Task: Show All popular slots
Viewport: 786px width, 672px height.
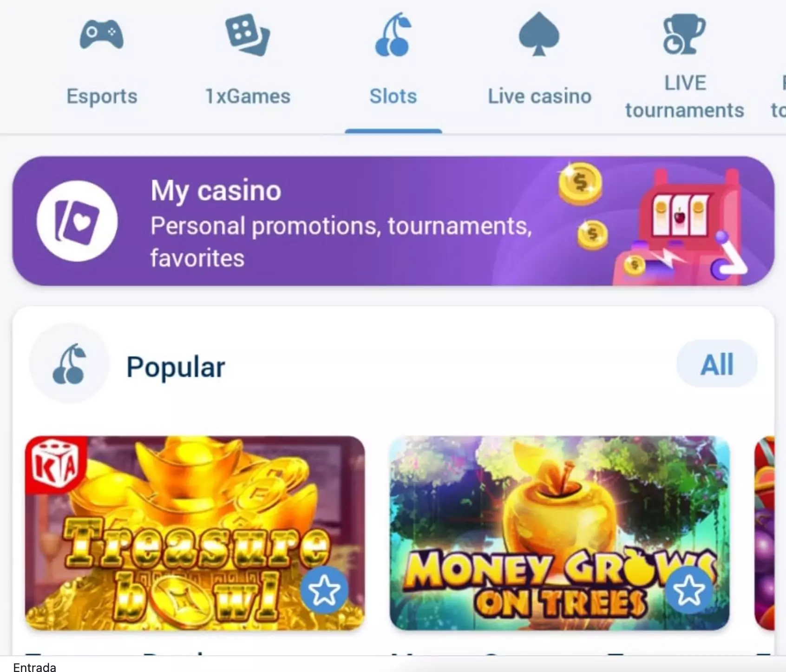Action: point(717,364)
